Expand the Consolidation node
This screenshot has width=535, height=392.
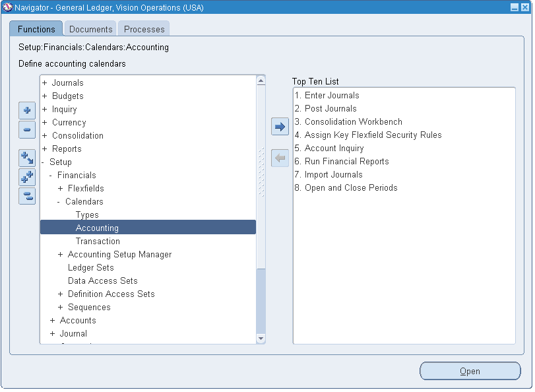(x=44, y=135)
